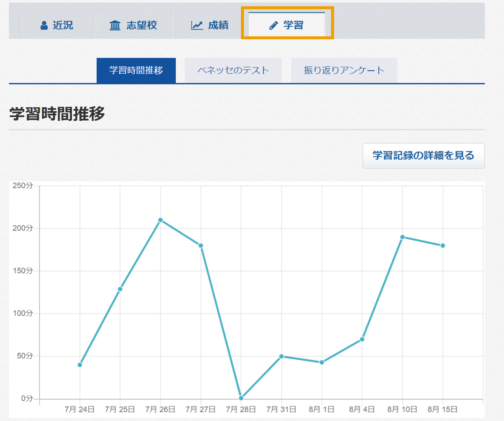Switch to the 志望校 tab
504x421 pixels.
click(134, 25)
